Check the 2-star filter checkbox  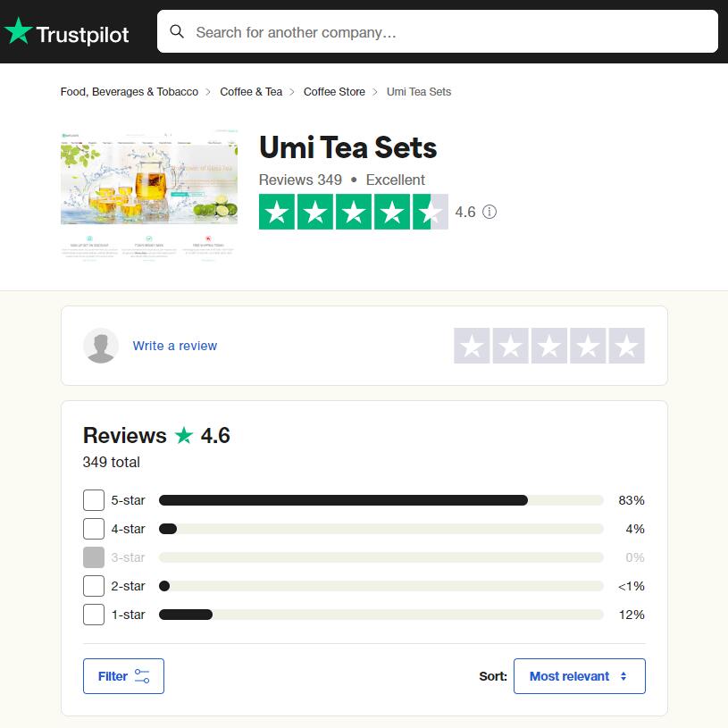pyautogui.click(x=94, y=586)
